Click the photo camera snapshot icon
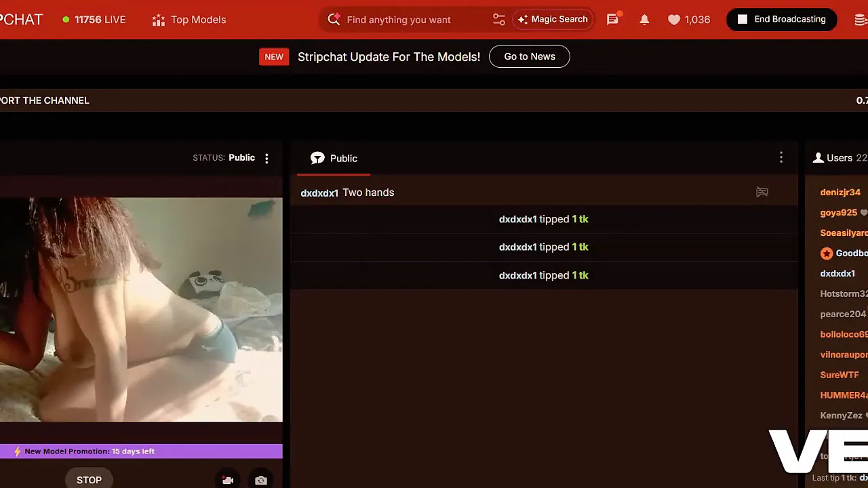This screenshot has width=868, height=488. point(261,480)
